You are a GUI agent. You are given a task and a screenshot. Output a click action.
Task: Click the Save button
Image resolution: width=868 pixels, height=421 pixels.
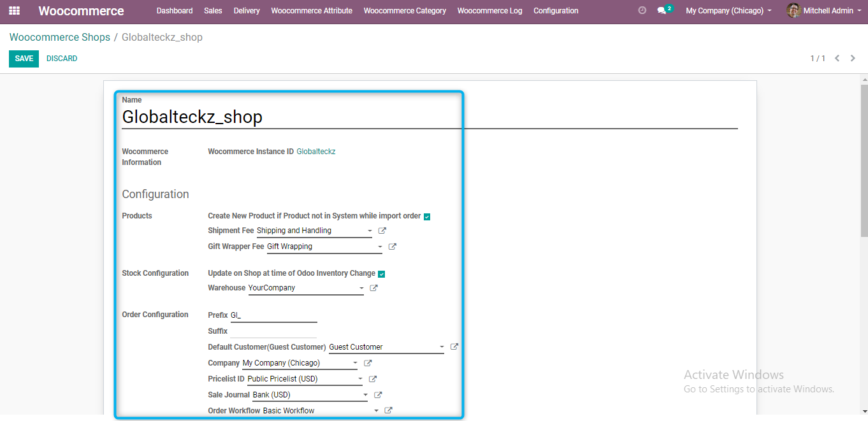tap(24, 59)
